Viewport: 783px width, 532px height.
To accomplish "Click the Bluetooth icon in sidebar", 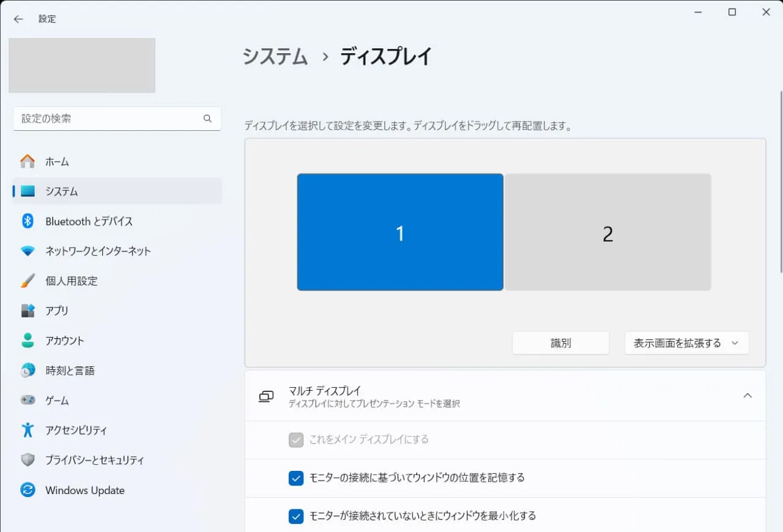I will (28, 221).
